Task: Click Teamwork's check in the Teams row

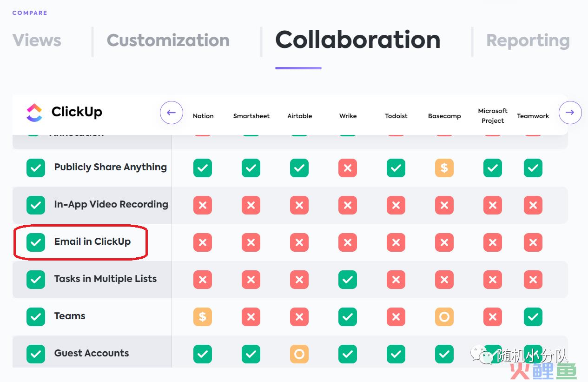Action: [533, 317]
